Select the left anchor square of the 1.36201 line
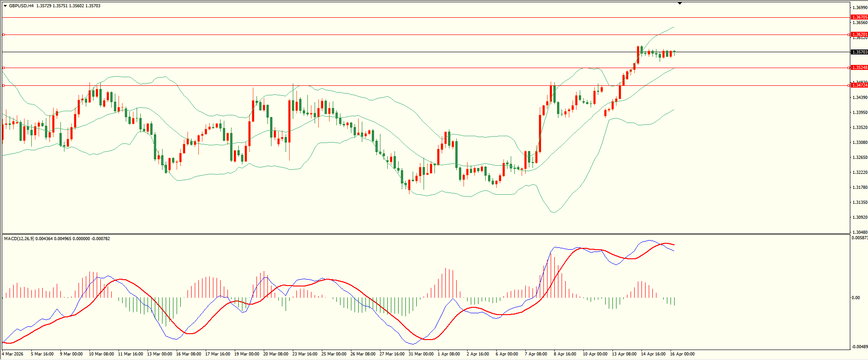This screenshot has height=360, width=868. (4, 35)
